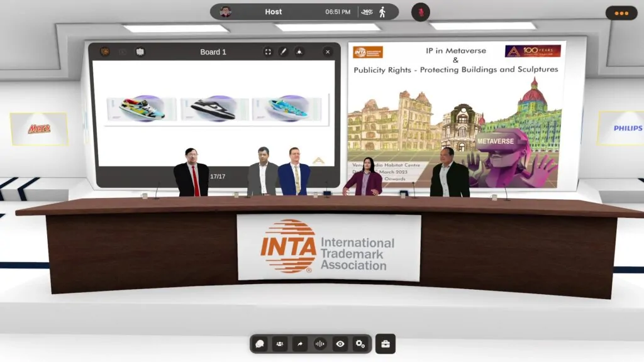Open the briefcase toolbox button
644x362 pixels.
coord(386,344)
